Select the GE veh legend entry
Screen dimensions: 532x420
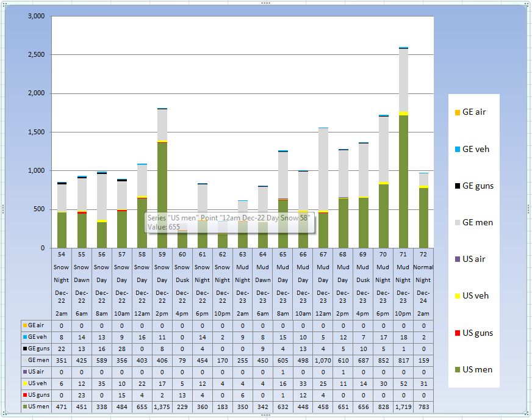click(472, 149)
